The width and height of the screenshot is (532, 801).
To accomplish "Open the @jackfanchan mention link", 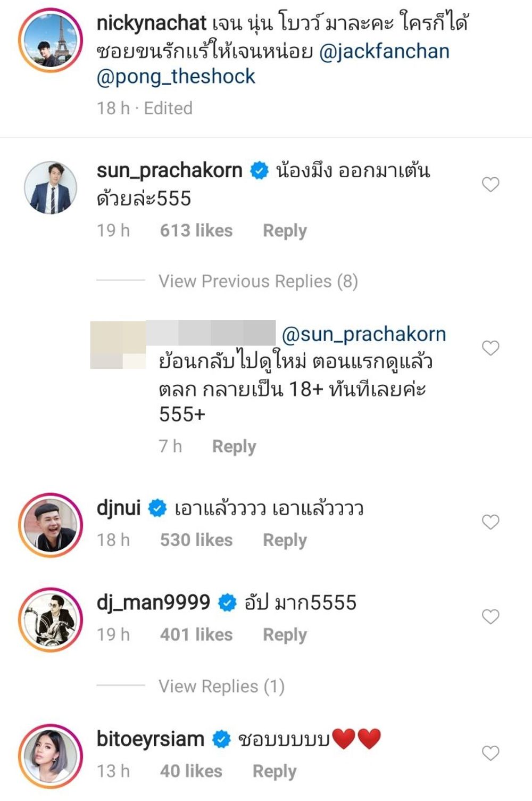I will 385,52.
